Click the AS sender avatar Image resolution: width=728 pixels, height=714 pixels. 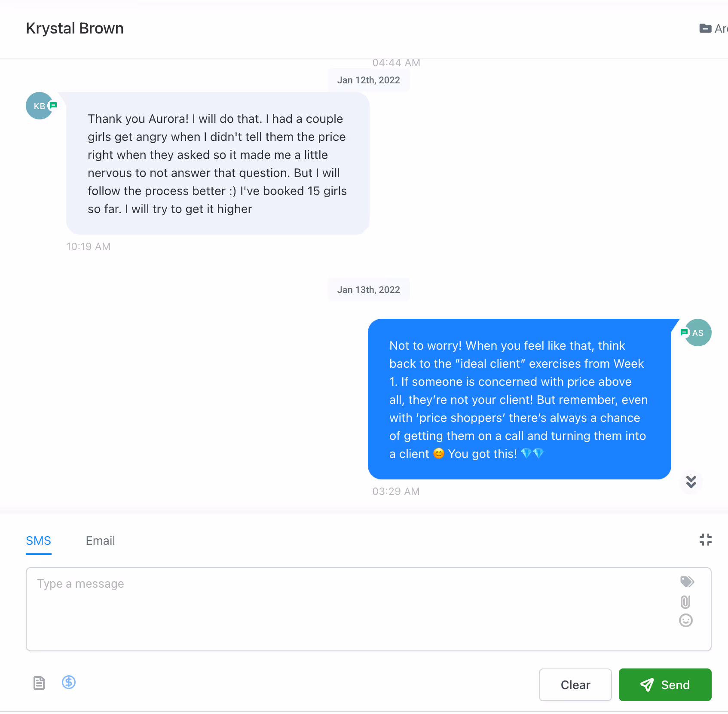click(698, 333)
